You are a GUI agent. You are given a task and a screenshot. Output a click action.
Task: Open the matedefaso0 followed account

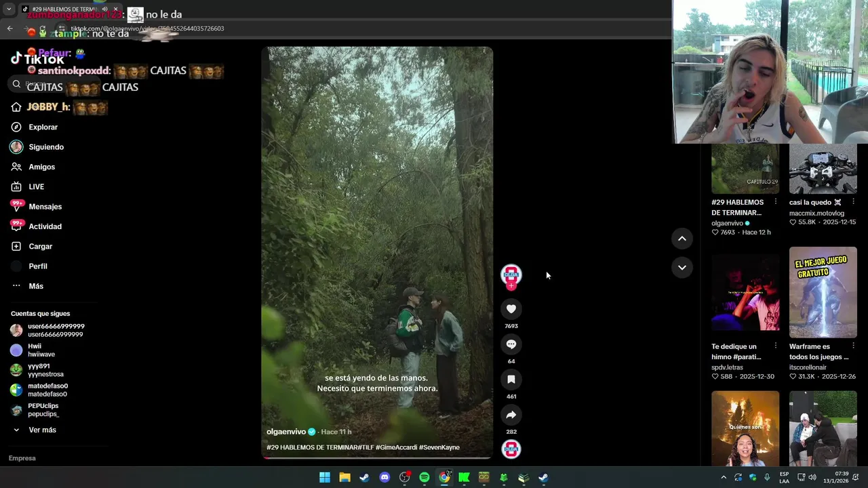pyautogui.click(x=39, y=390)
